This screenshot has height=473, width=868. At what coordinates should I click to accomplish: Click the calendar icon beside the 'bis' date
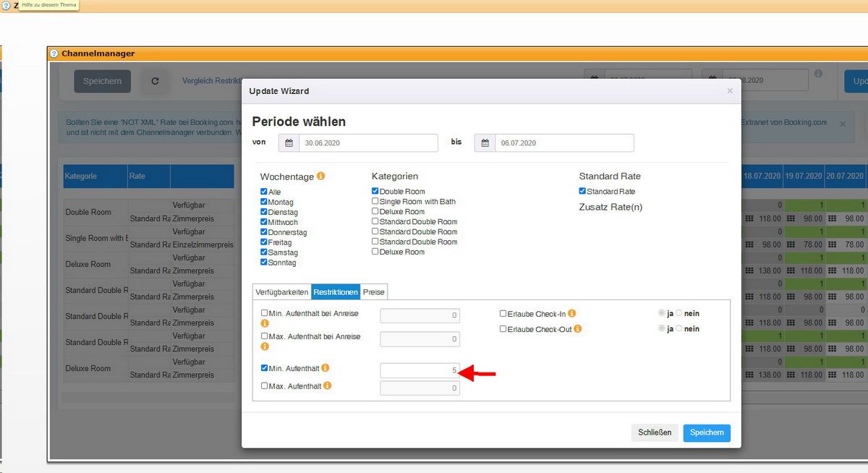click(x=485, y=143)
